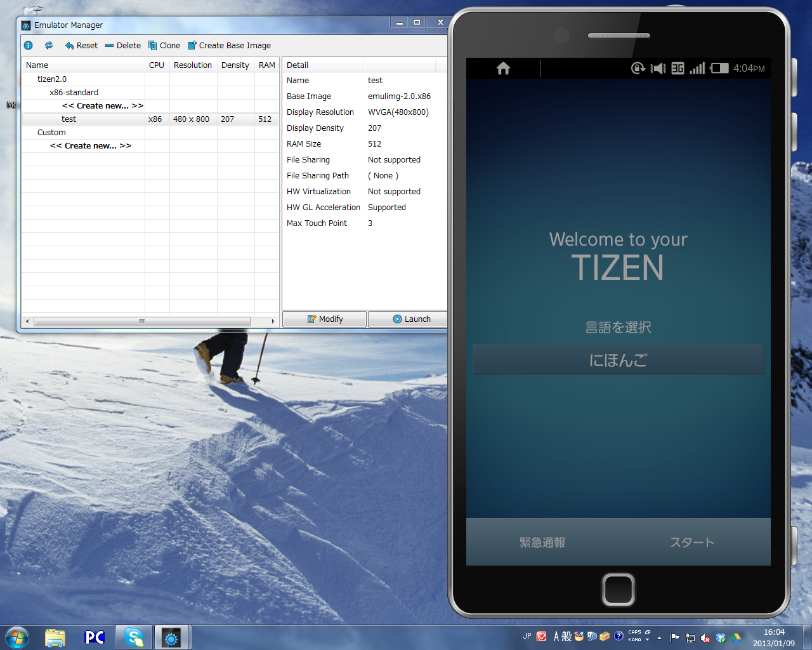Select the tizen2.0 tree node
Screen dimensions: 812x650
click(x=52, y=79)
